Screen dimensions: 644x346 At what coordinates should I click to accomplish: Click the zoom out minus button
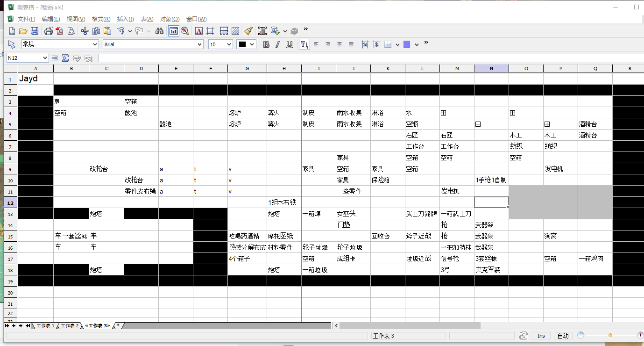click(581, 335)
